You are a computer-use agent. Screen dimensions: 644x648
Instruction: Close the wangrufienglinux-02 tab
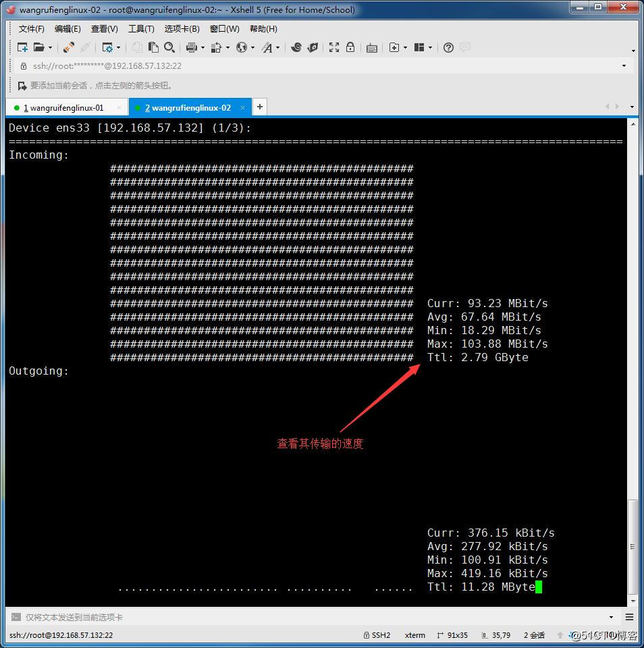(x=242, y=107)
